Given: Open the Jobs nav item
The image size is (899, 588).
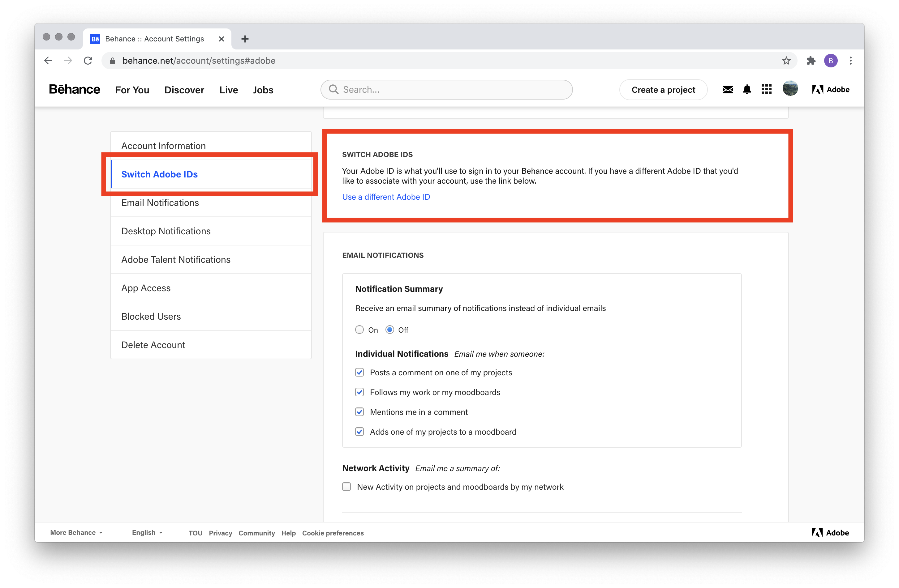Looking at the screenshot, I should tap(263, 90).
